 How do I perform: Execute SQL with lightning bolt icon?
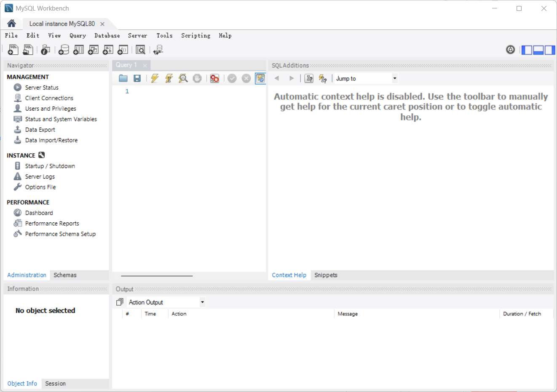[x=155, y=78]
